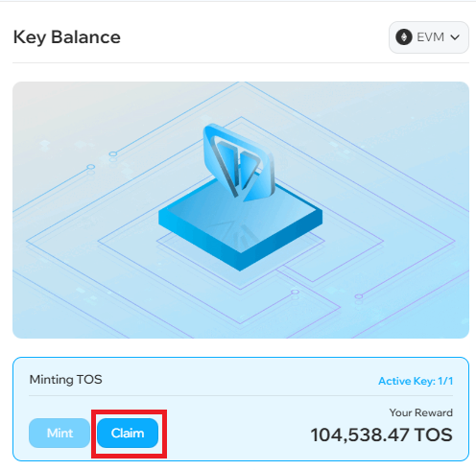476x470 pixels.
Task: Click the Ethereum icon in the EVM selector
Action: tap(404, 37)
